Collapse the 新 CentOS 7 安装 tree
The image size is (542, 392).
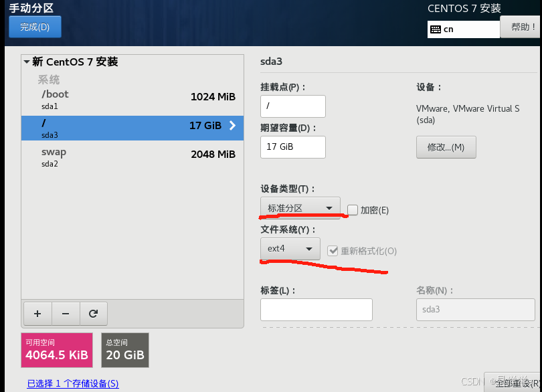point(27,62)
